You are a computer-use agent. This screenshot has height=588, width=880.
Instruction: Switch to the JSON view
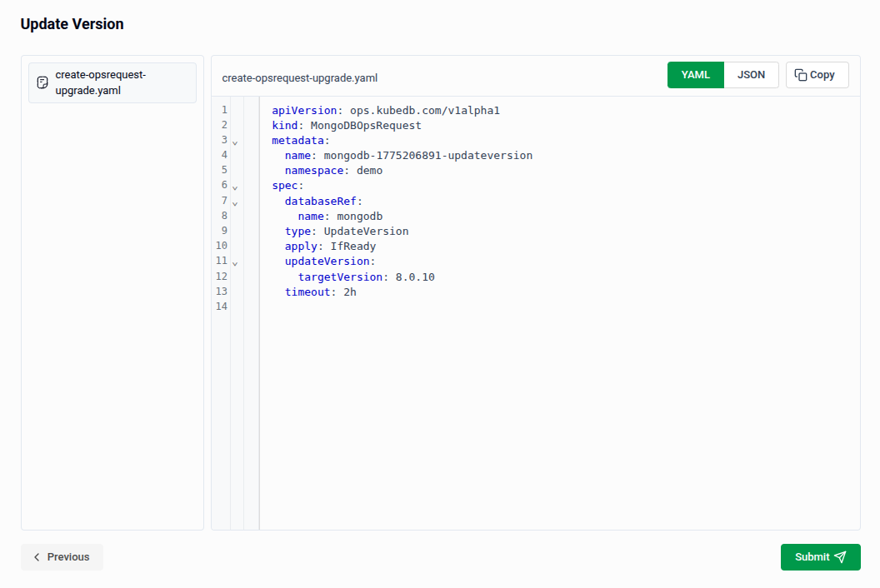751,74
